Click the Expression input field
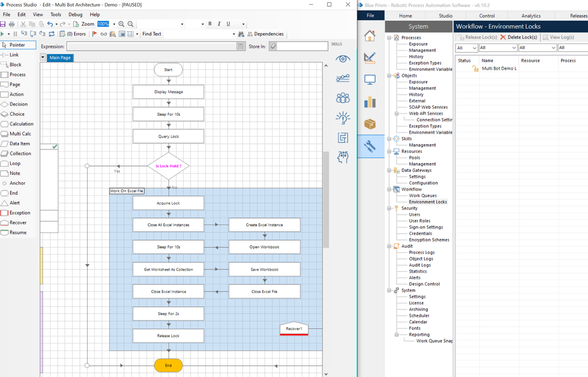Screen dimensions: 588x377 152,46
